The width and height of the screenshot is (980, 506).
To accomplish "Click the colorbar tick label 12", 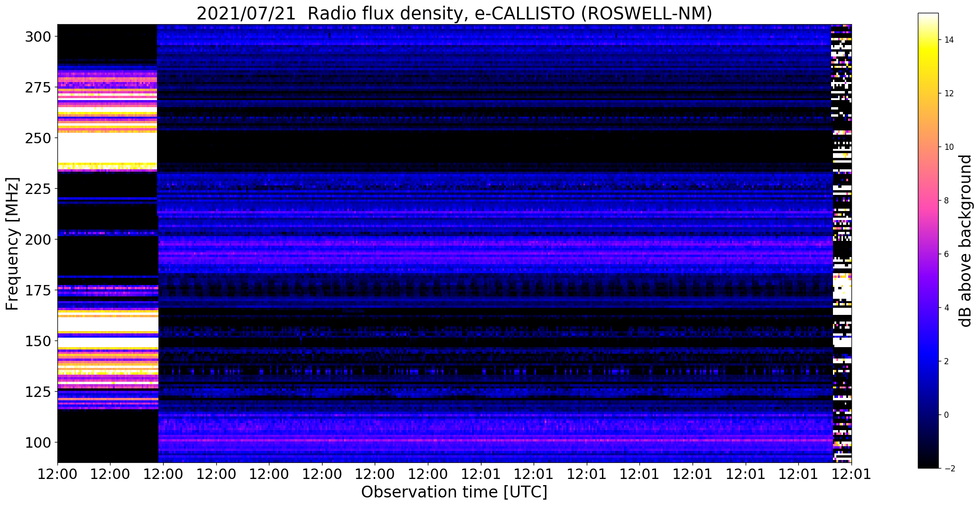I will [949, 93].
